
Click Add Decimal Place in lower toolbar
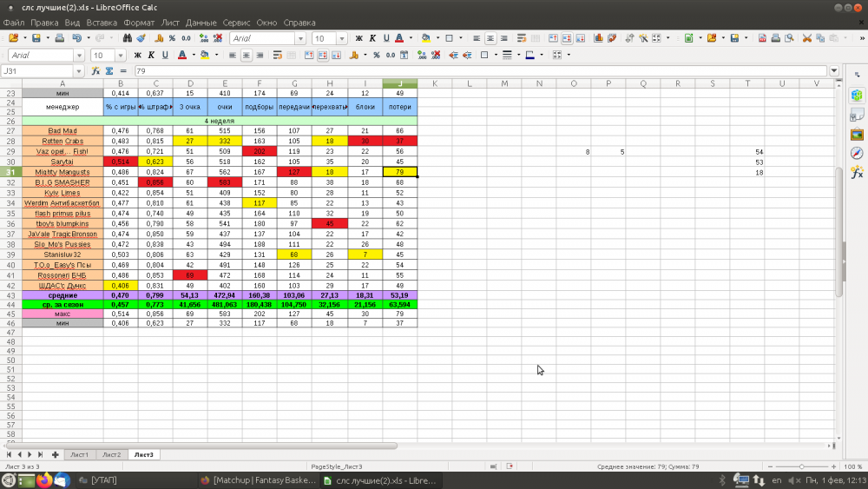point(422,55)
